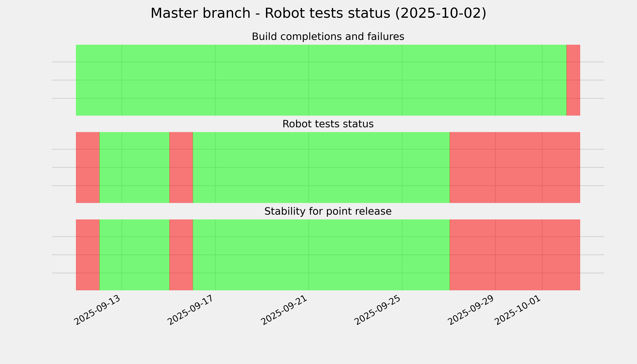Click the first red segment in Stability panel
This screenshot has width=637, height=364.
(88, 255)
